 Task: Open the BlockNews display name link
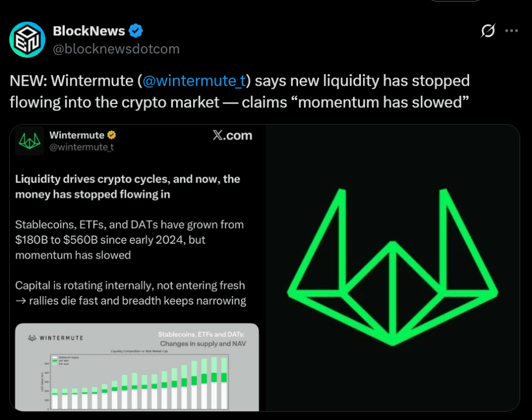click(89, 31)
